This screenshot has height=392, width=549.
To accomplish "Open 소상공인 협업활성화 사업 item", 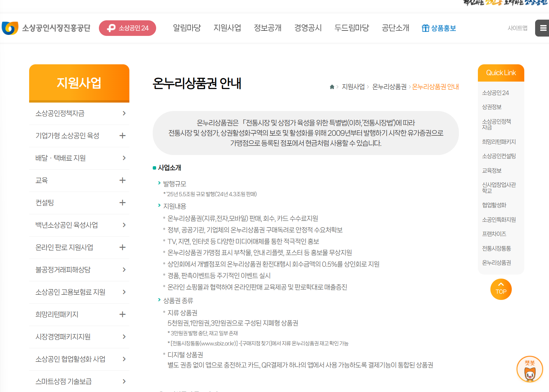I will 79,359.
